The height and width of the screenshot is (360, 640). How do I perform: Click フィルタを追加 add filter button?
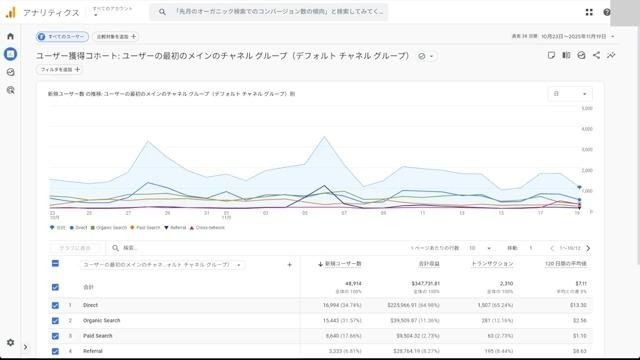pyautogui.click(x=60, y=70)
